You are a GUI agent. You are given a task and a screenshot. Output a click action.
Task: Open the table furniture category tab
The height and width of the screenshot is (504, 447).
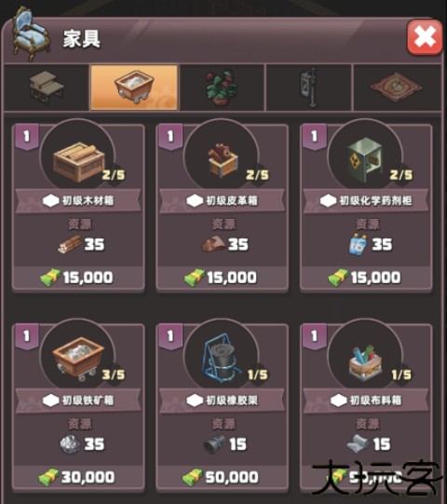[47, 88]
